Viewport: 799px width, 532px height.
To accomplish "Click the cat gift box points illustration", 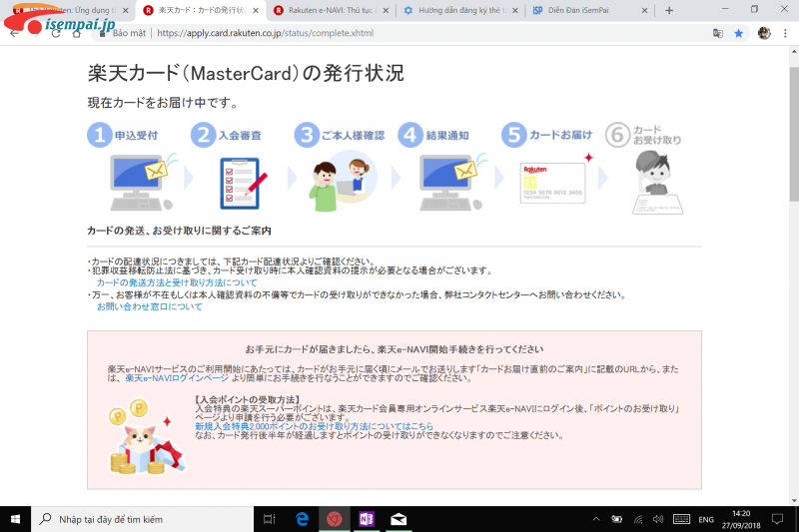I will (x=147, y=437).
